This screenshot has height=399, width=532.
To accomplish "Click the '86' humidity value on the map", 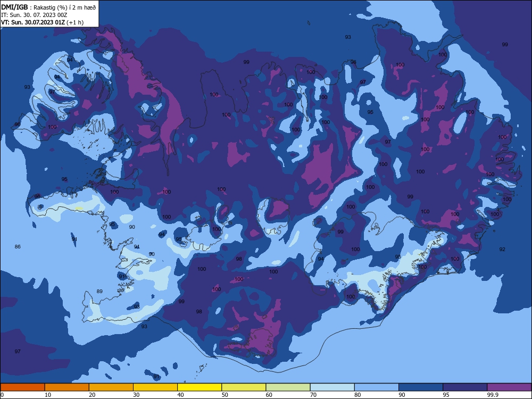I will tap(18, 247).
